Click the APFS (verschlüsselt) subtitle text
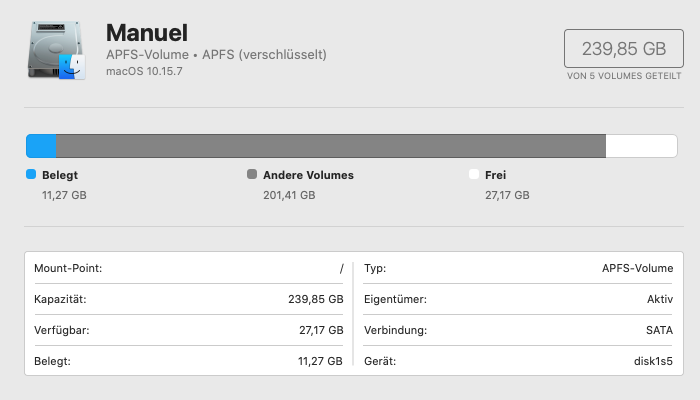Viewport: 700px width, 400px height. pos(264,54)
